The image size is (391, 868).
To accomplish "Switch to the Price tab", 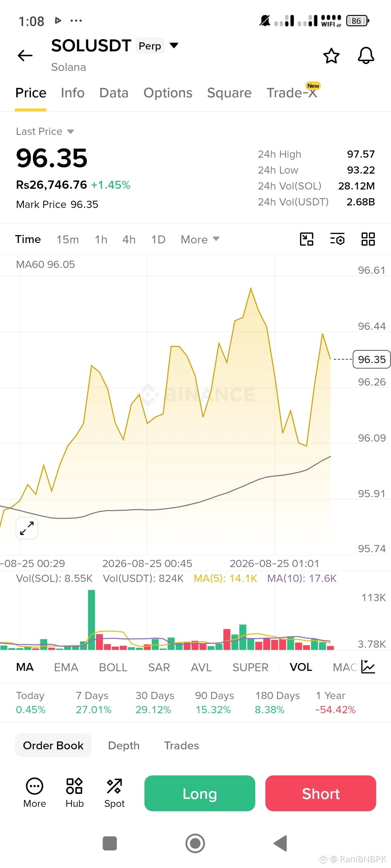I will click(x=31, y=93).
